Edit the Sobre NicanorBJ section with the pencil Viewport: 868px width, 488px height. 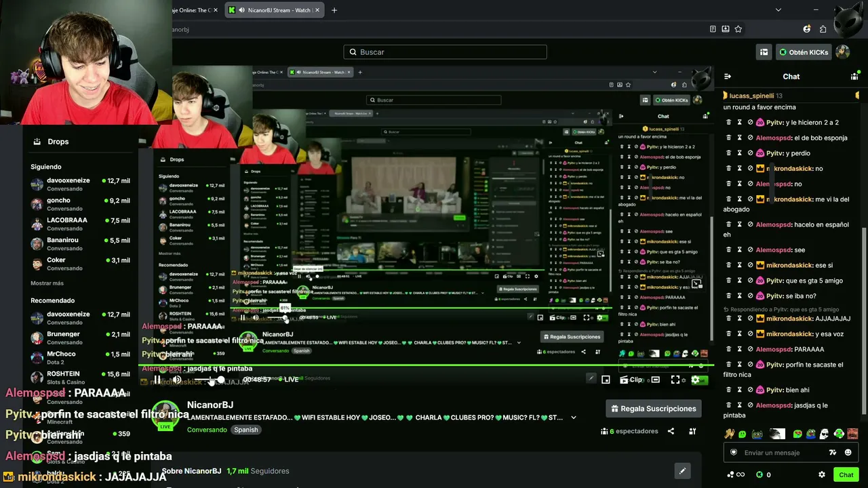[x=682, y=471]
